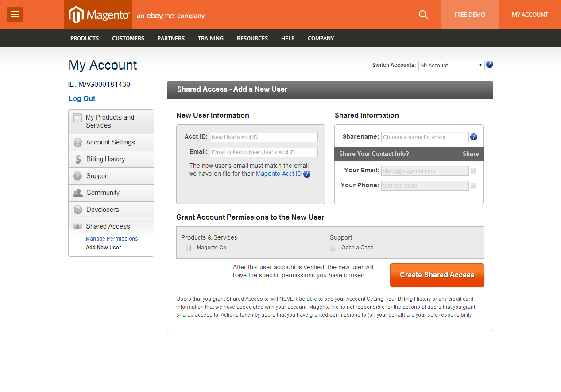The image size is (561, 392).
Task: Click help icon beside Switch Accounts
Action: (x=490, y=65)
